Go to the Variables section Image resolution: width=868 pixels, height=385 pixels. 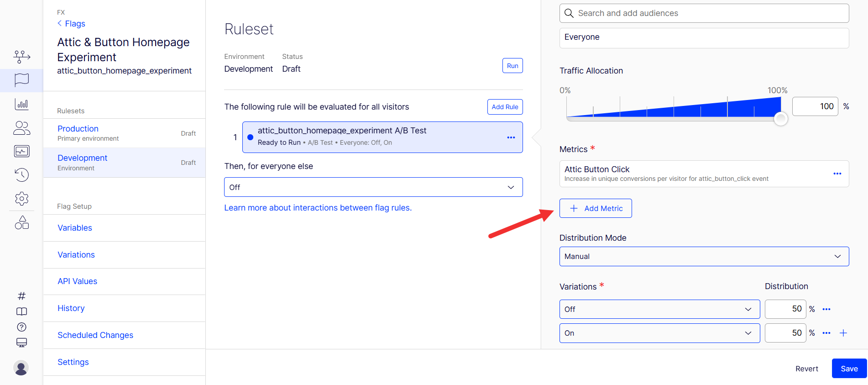(x=75, y=228)
